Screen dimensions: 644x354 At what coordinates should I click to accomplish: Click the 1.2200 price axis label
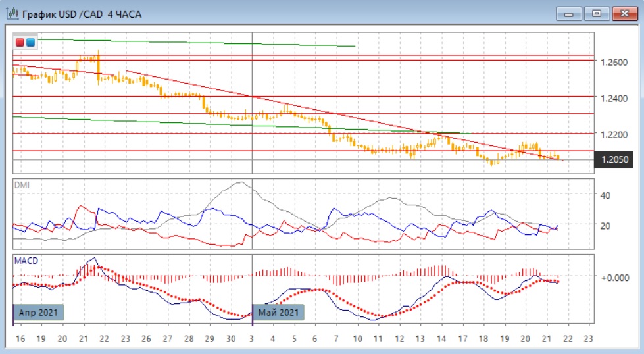(613, 134)
